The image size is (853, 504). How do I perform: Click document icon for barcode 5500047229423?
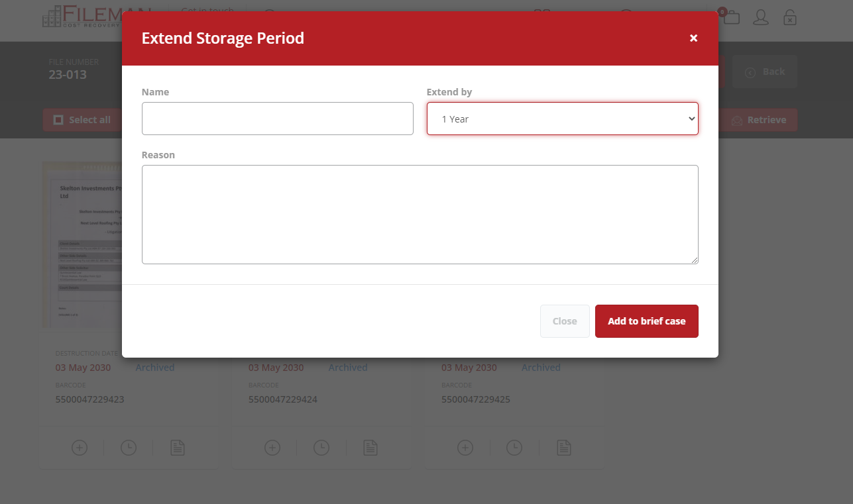pos(178,448)
